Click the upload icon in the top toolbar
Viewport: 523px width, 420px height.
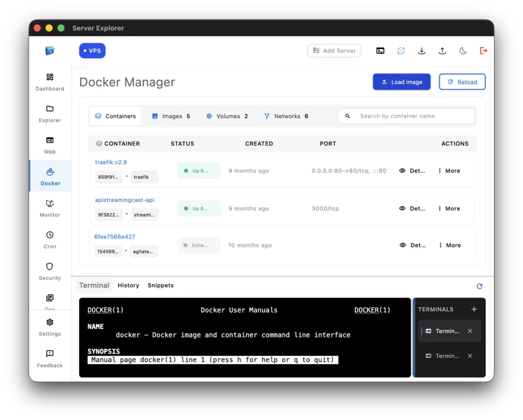[x=442, y=51]
